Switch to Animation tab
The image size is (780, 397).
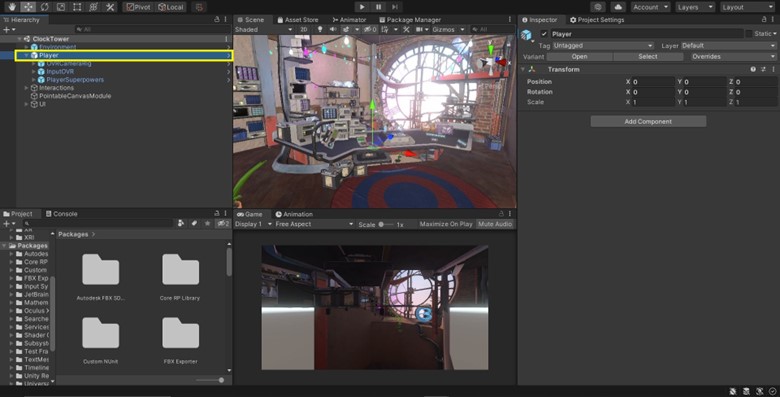click(294, 214)
